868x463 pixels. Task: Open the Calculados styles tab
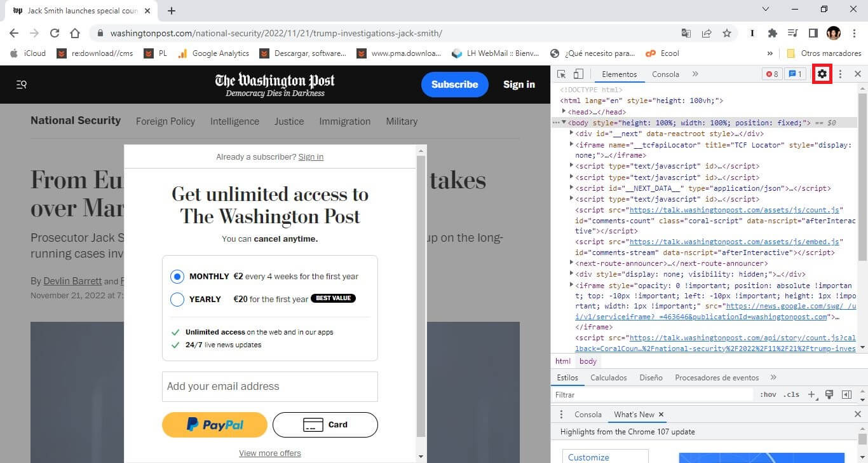(609, 378)
